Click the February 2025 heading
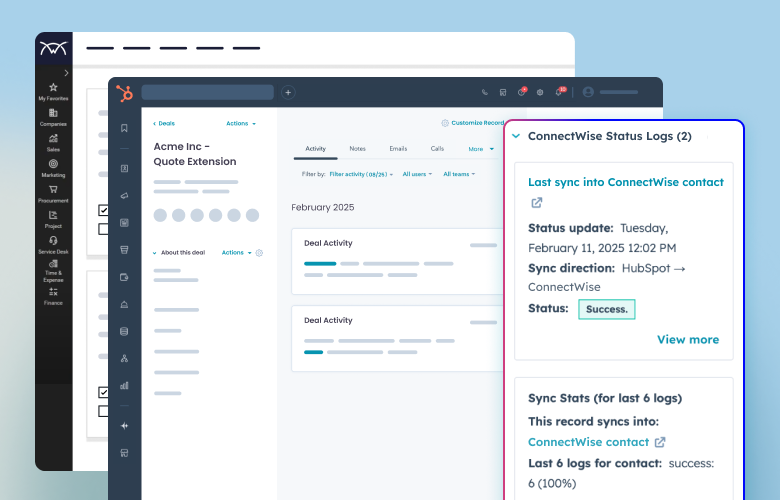 point(323,207)
